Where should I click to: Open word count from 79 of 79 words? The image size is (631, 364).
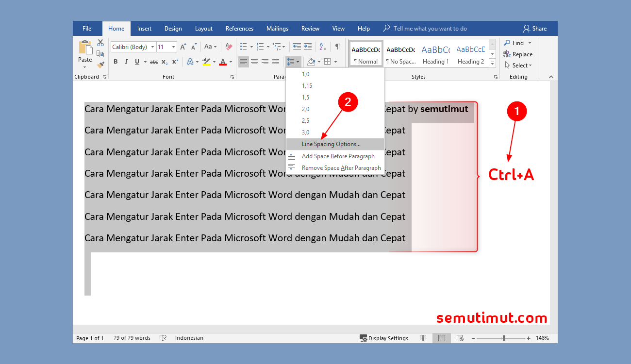[x=131, y=338]
